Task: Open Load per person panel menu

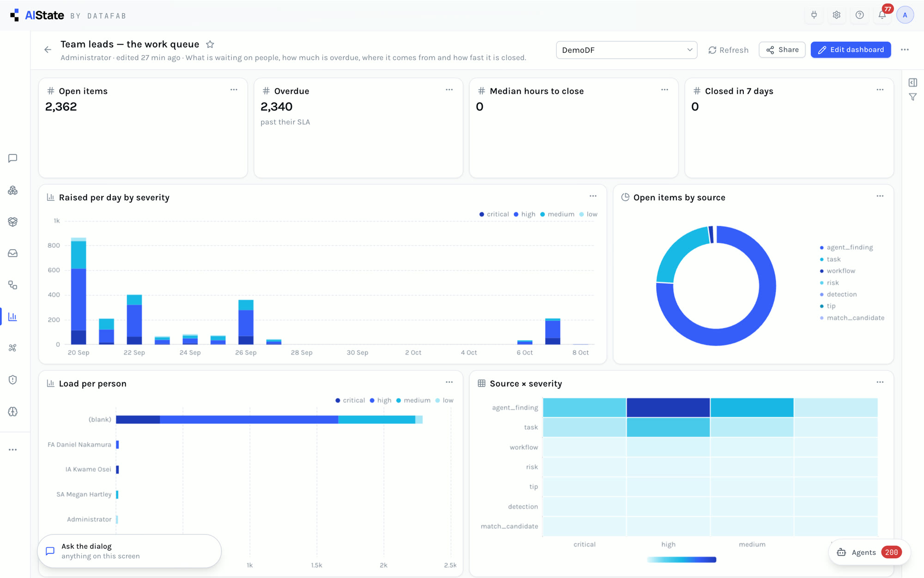Action: click(449, 382)
